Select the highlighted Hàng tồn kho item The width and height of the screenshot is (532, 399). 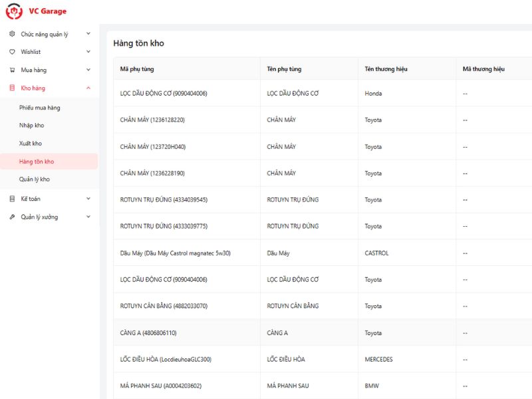(x=37, y=162)
